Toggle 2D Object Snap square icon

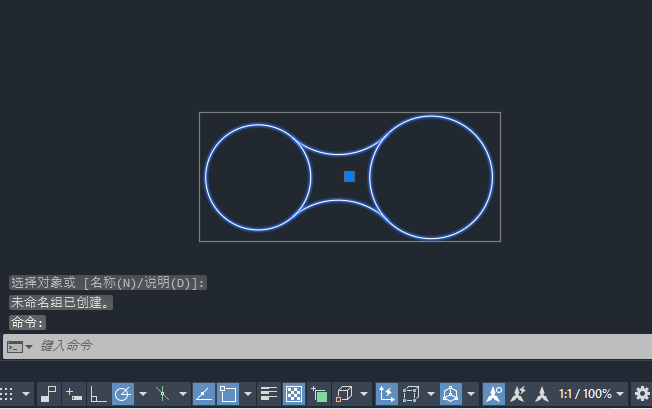click(228, 394)
